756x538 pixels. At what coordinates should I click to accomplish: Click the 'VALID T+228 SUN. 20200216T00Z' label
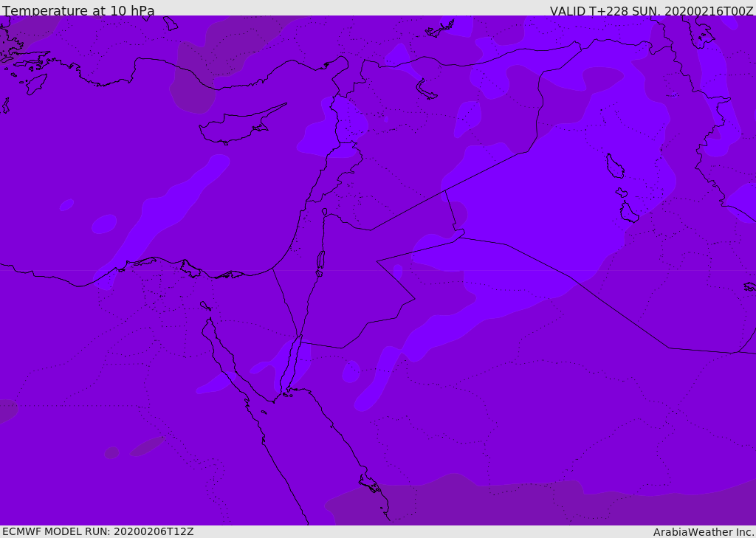point(651,11)
